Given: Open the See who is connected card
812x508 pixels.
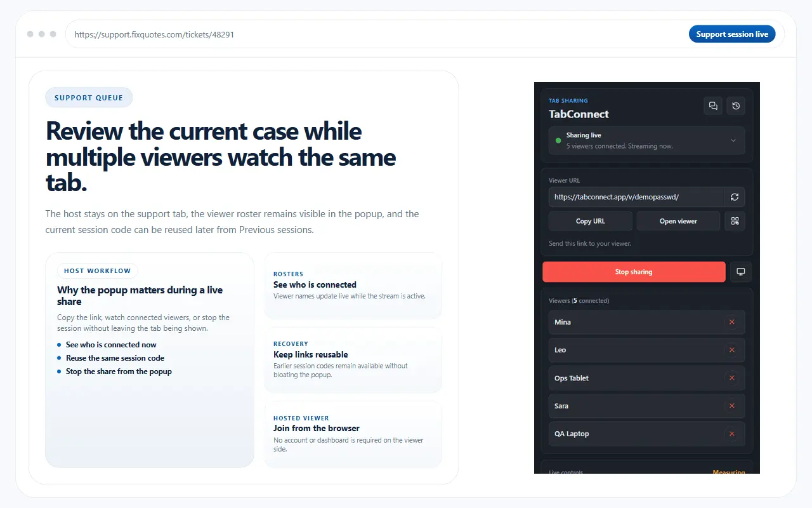Looking at the screenshot, I should (x=353, y=286).
